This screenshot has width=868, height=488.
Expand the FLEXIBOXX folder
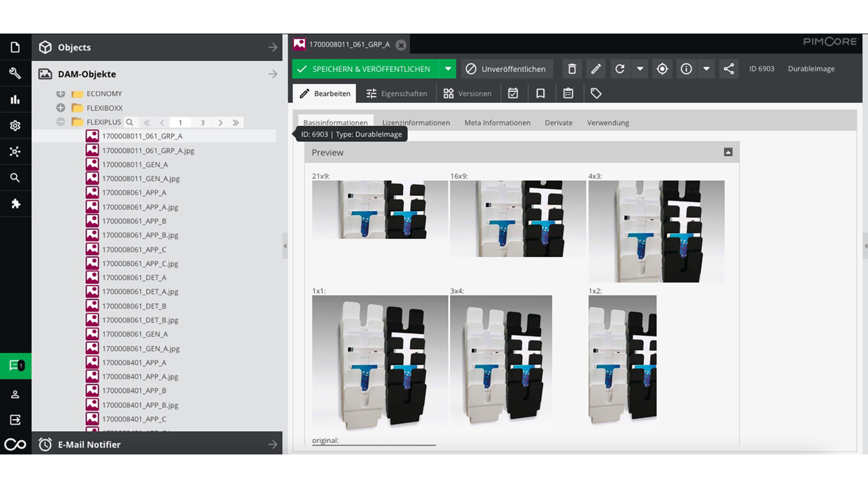(61, 107)
